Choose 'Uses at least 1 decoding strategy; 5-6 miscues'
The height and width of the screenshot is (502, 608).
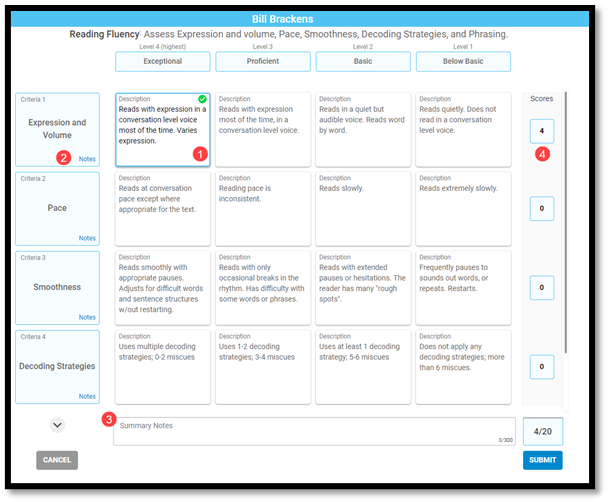click(x=363, y=367)
